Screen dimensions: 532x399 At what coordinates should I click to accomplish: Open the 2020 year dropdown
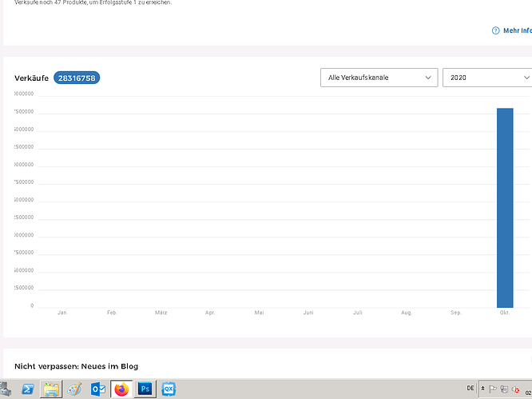487,78
